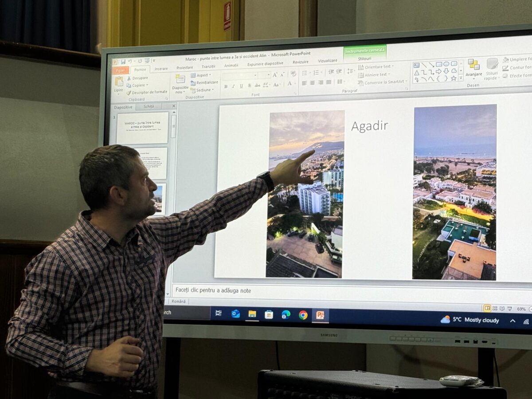532x399 pixels.
Task: Click the Aranjare icon
Action: point(473,65)
